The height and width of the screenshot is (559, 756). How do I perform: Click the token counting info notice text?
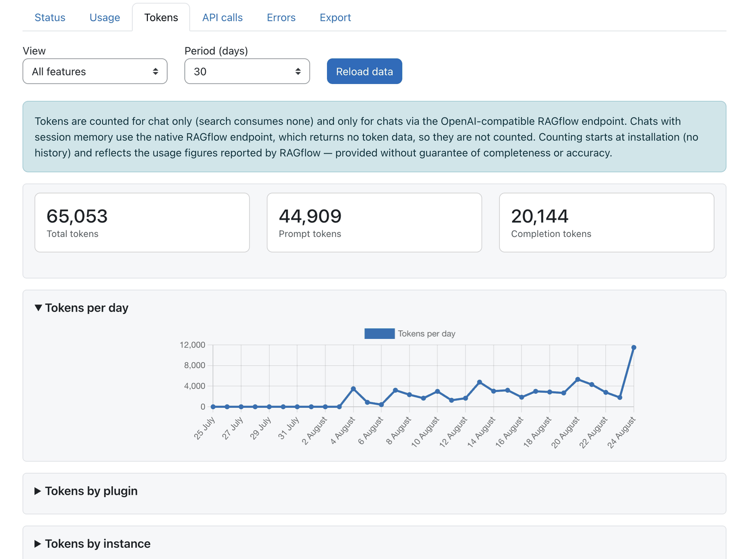point(366,137)
